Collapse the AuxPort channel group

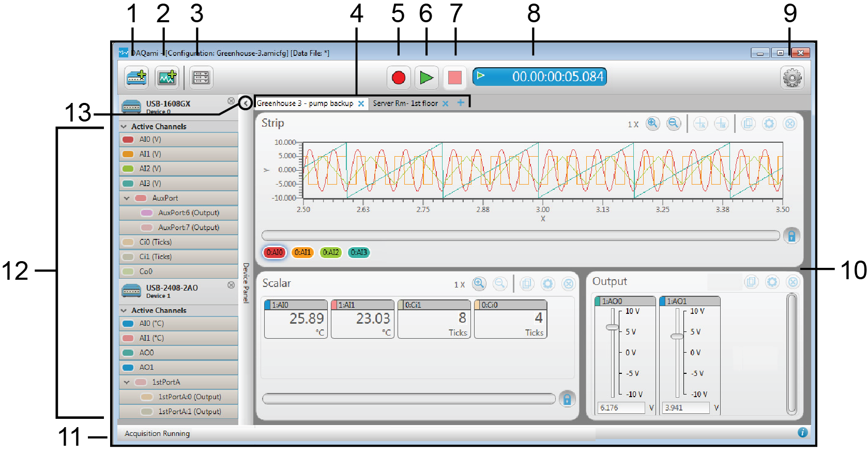tap(127, 198)
